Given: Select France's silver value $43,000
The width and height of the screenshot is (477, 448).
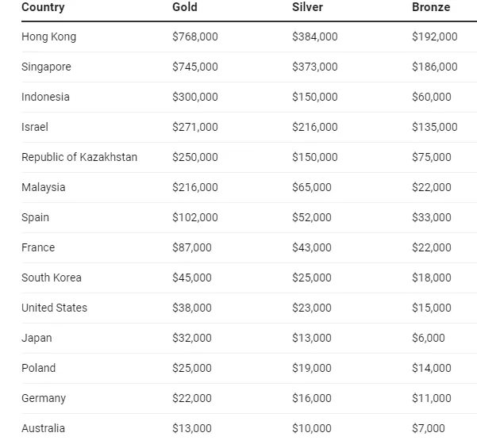Looking at the screenshot, I should [x=311, y=247].
